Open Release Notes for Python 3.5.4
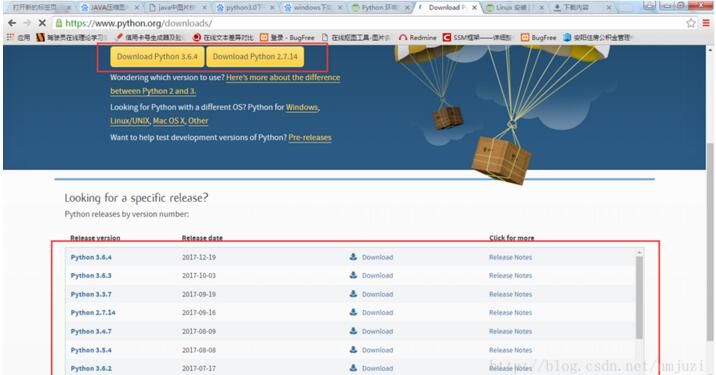Viewport: 716px width, 375px height. point(510,350)
